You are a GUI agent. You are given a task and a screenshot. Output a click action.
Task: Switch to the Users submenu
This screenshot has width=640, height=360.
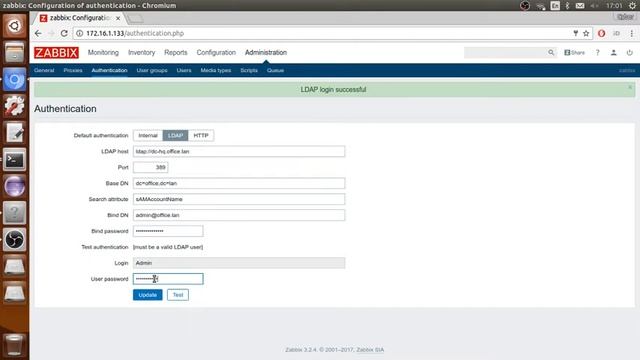[x=184, y=71]
